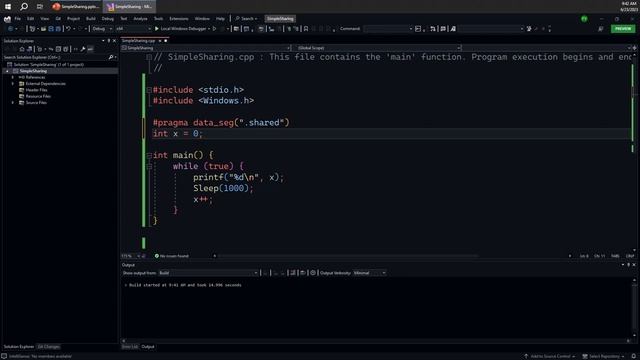Collapse the include block code fold

pos(149,90)
